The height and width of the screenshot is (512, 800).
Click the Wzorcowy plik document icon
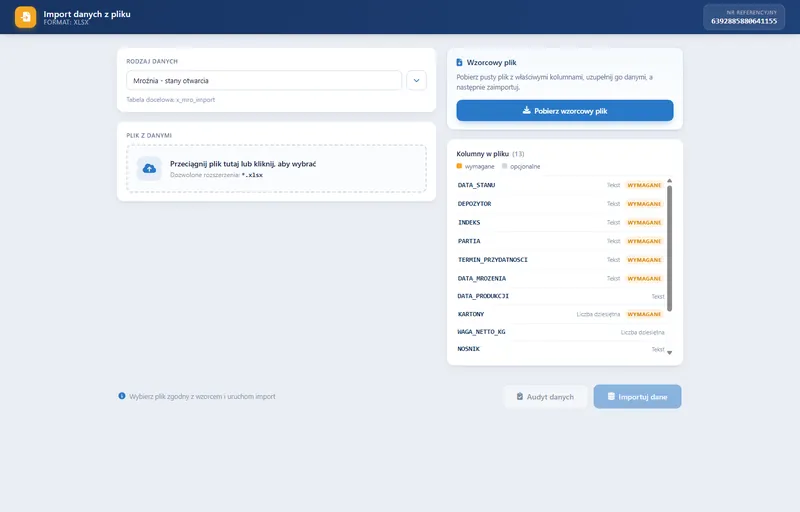459,62
